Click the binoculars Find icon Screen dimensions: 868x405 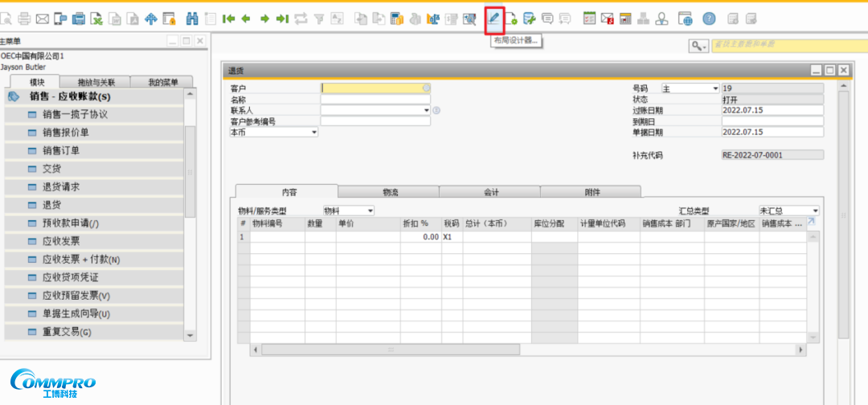[x=192, y=18]
